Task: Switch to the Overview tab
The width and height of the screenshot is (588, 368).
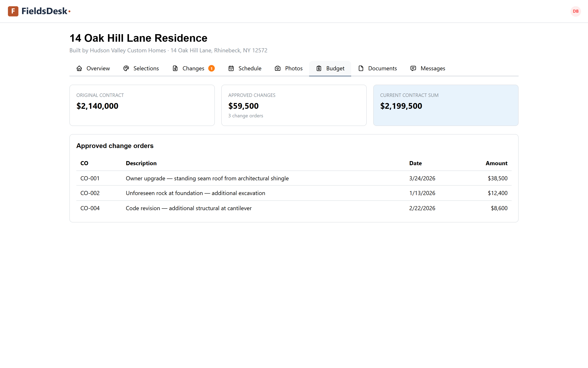Action: (x=93, y=68)
